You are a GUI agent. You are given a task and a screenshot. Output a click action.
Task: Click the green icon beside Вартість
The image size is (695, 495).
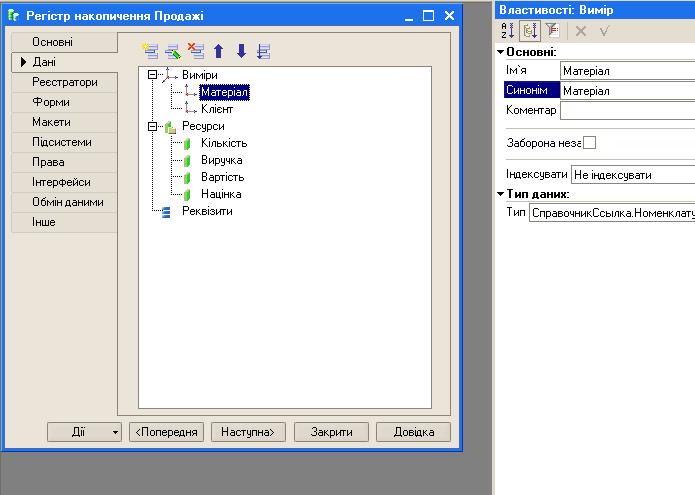pyautogui.click(x=187, y=178)
